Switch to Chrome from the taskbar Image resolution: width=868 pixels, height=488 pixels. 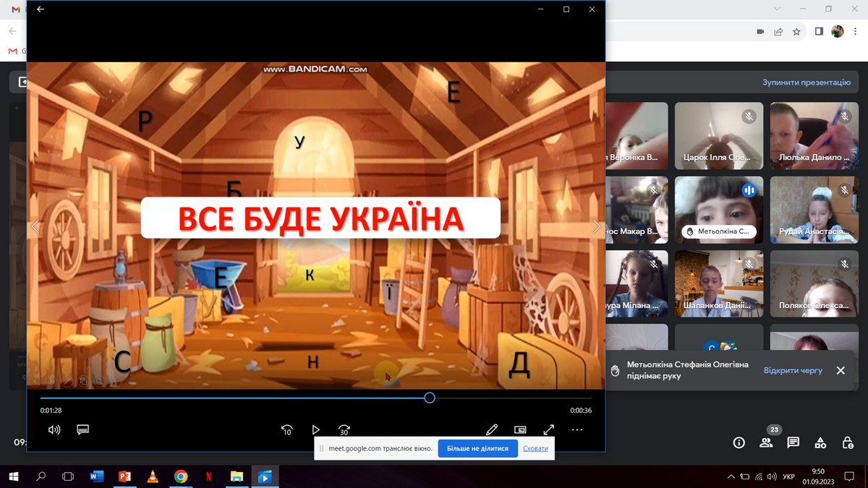181,476
